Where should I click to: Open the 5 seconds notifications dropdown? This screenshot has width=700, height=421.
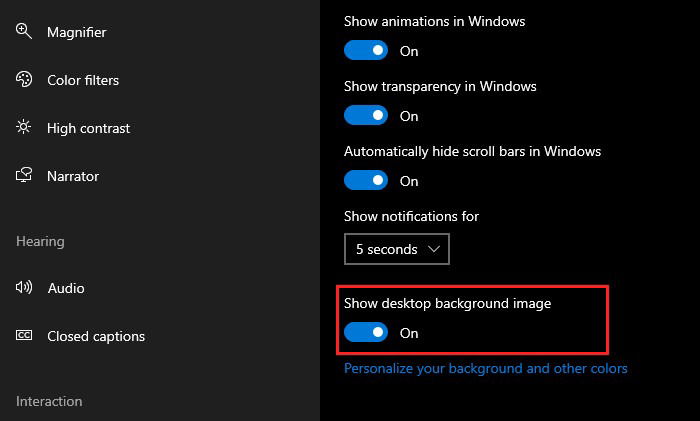397,249
